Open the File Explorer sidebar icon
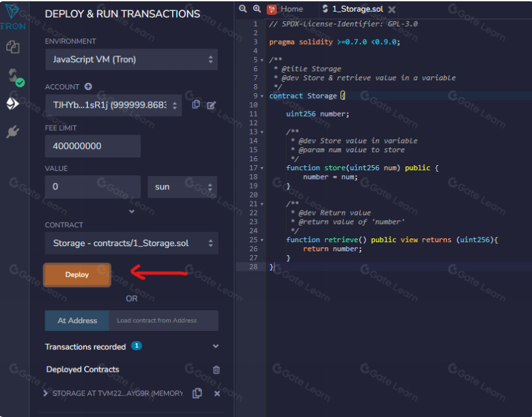This screenshot has width=532, height=417. pyautogui.click(x=12, y=47)
